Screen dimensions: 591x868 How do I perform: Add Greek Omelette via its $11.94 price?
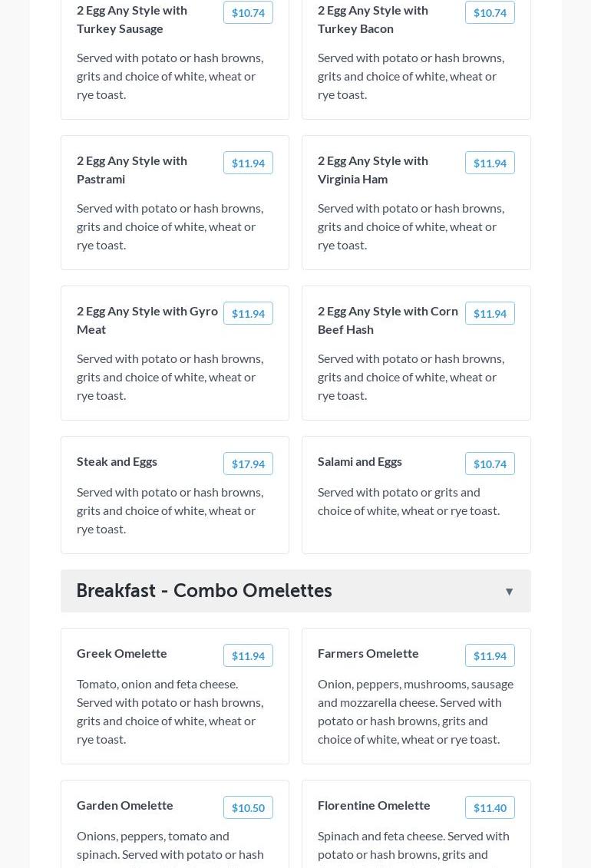[248, 655]
